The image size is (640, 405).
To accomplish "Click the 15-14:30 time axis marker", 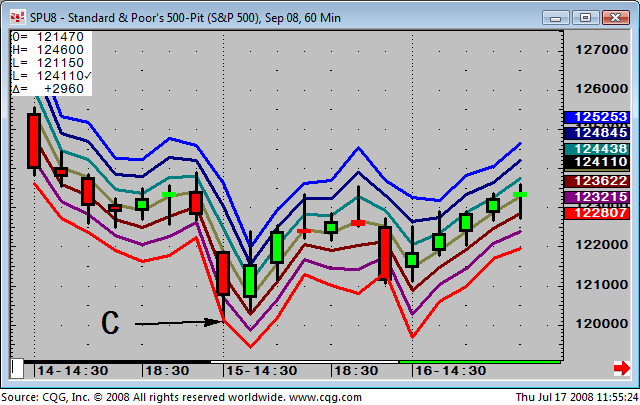I will 262,370.
